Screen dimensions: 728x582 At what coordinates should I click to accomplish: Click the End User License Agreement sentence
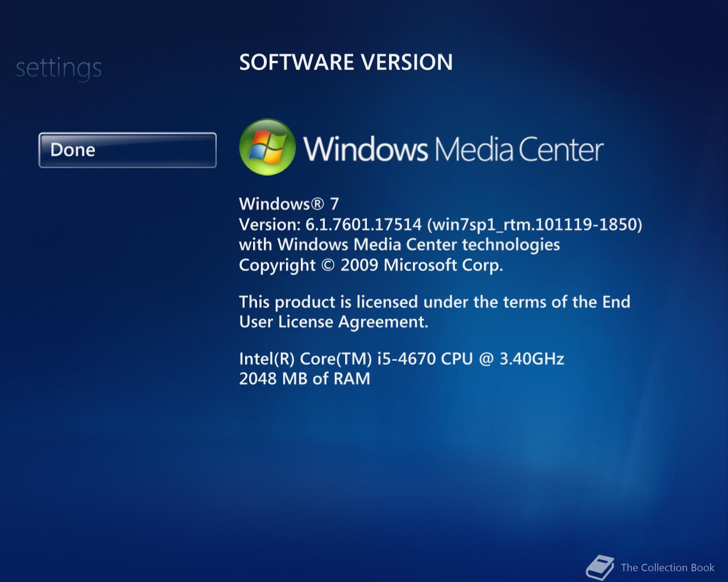[x=435, y=311]
